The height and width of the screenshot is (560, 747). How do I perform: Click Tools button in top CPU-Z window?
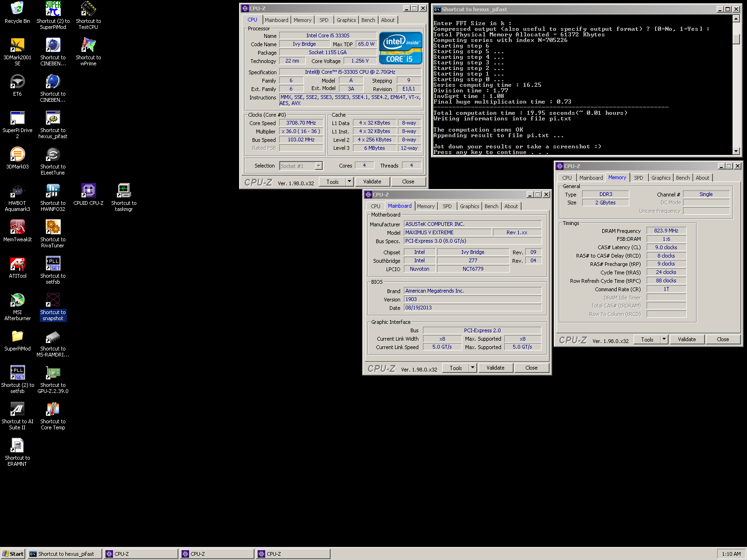coord(332,182)
